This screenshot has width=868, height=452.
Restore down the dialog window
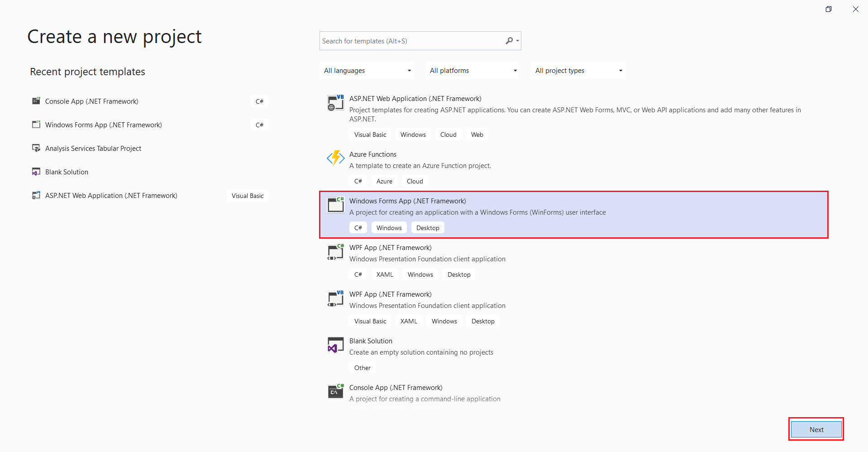coord(828,9)
